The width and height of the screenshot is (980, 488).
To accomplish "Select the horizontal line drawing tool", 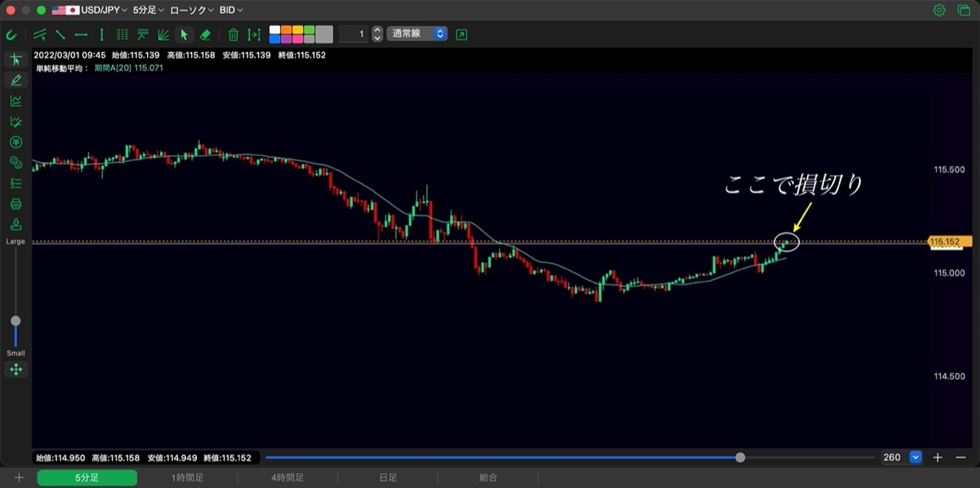I will [x=81, y=34].
